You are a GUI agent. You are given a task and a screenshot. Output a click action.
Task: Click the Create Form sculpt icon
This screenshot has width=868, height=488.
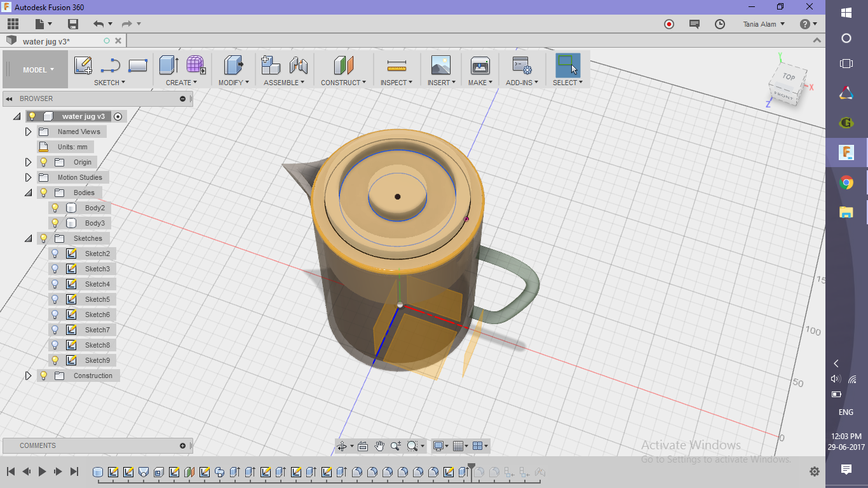coord(196,65)
